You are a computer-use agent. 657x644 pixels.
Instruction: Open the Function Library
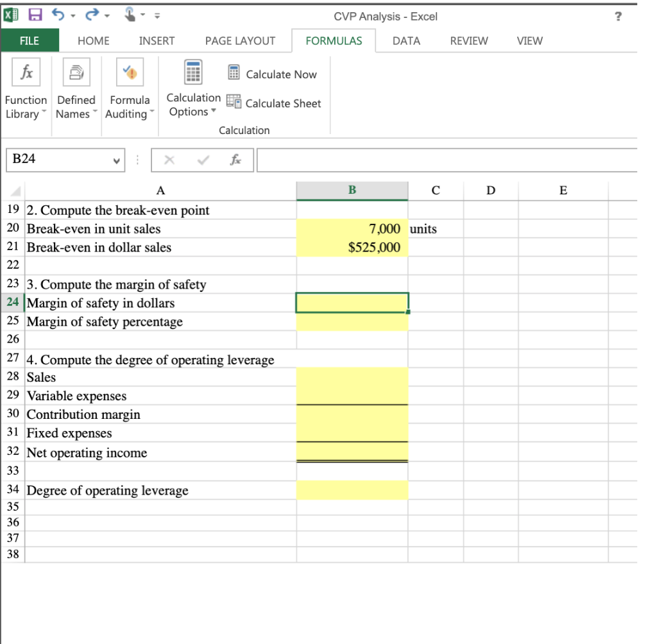pos(26,90)
